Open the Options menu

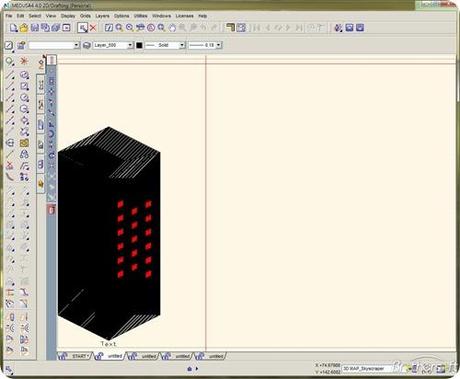[121, 16]
